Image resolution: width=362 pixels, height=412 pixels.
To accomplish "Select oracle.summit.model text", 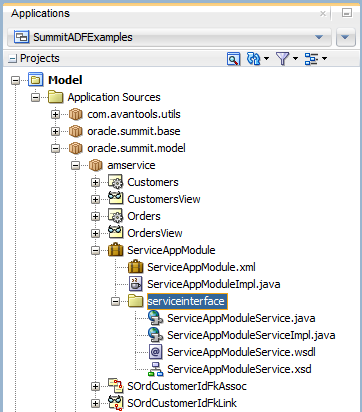I will (x=136, y=148).
